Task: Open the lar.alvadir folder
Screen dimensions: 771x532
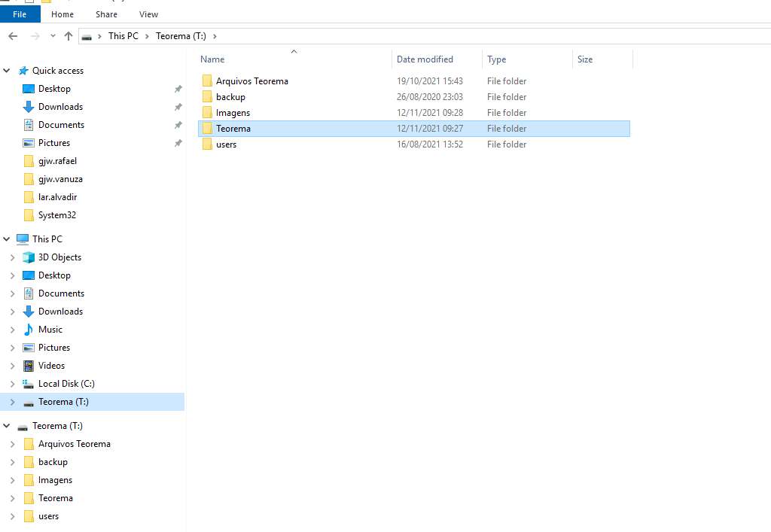Action: tap(57, 197)
